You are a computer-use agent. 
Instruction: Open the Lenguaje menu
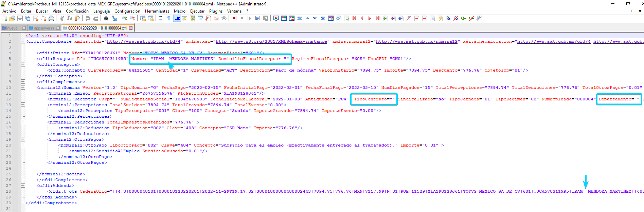[x=102, y=11]
